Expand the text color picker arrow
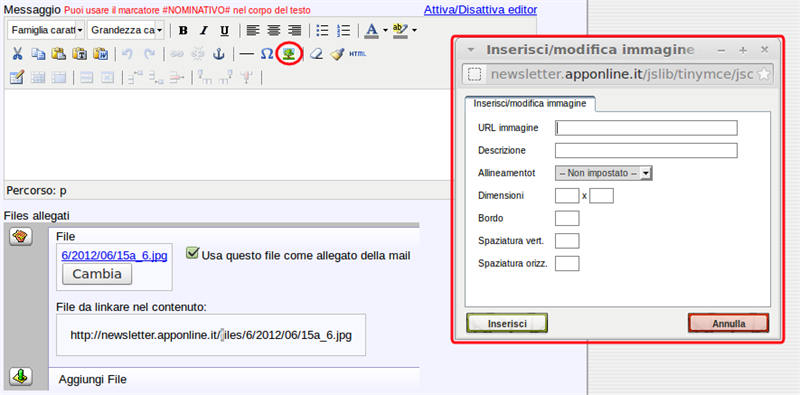Image resolution: width=800 pixels, height=395 pixels. click(x=385, y=31)
